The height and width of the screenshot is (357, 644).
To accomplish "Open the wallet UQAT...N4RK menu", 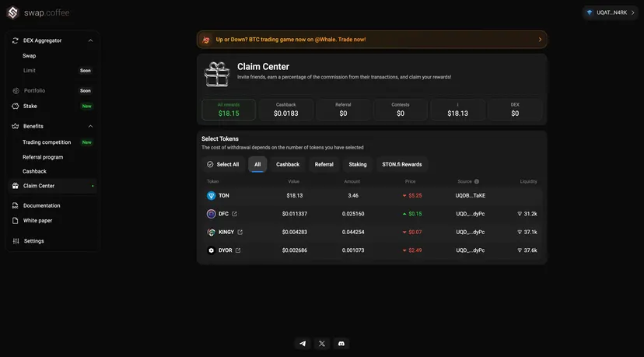I will (x=611, y=12).
